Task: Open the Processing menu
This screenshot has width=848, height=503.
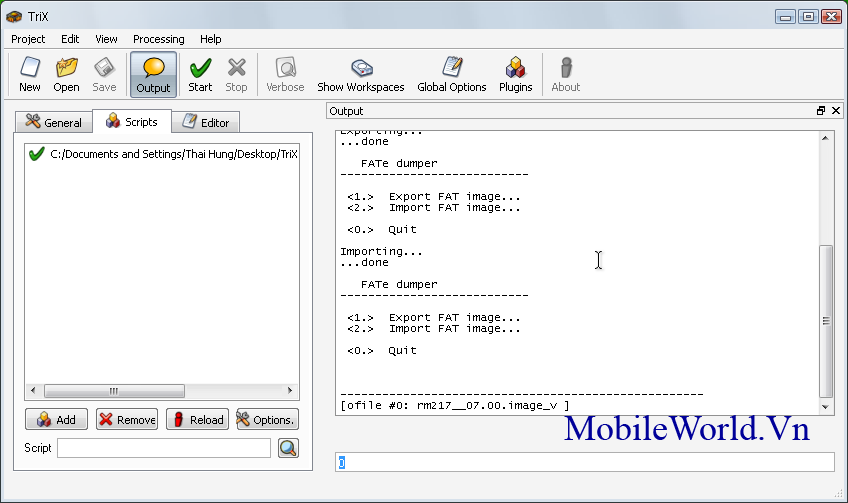Action: (x=158, y=39)
